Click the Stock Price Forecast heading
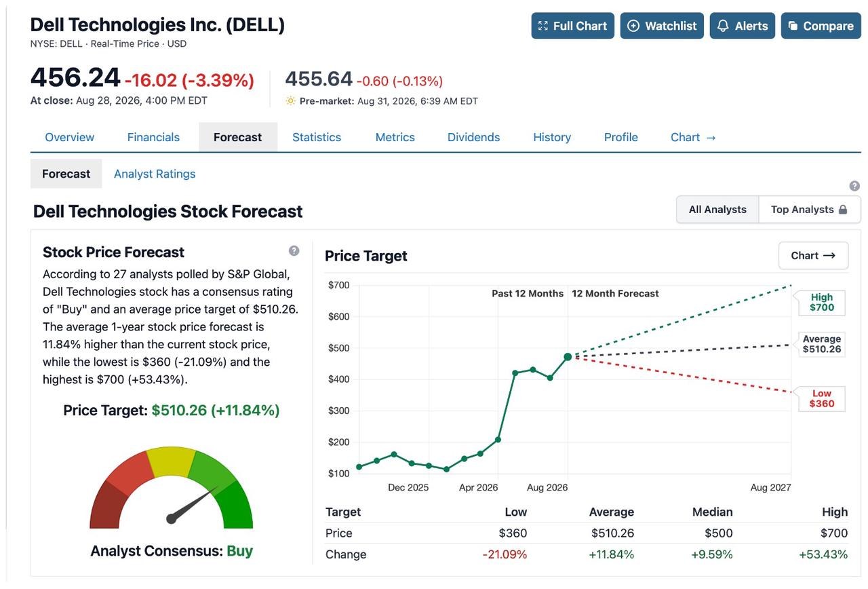The image size is (868, 589). [x=113, y=252]
